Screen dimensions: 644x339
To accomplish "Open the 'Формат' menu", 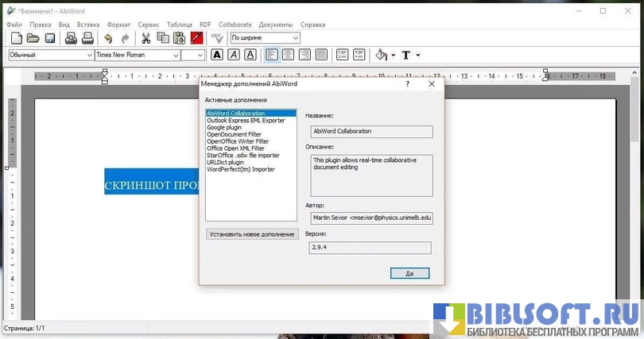I will pyautogui.click(x=118, y=25).
